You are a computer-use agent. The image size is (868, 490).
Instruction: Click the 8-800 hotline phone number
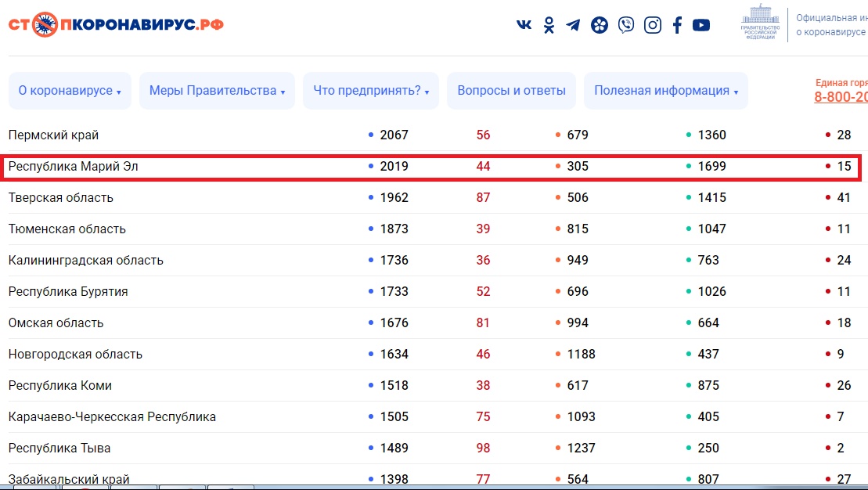841,97
